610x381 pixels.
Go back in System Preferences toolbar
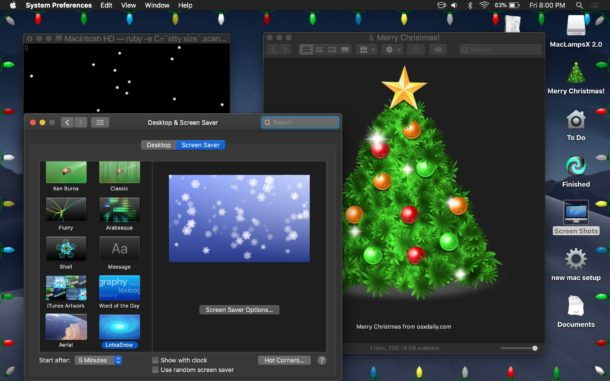[x=67, y=123]
